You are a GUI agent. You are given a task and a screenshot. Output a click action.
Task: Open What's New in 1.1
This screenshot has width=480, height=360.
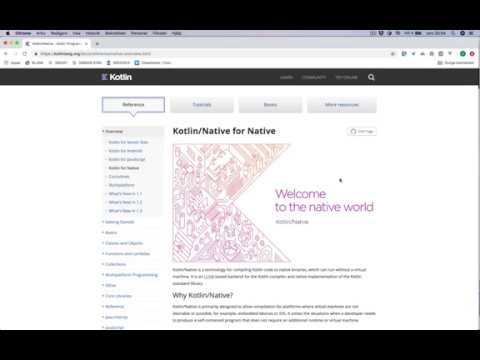click(125, 194)
